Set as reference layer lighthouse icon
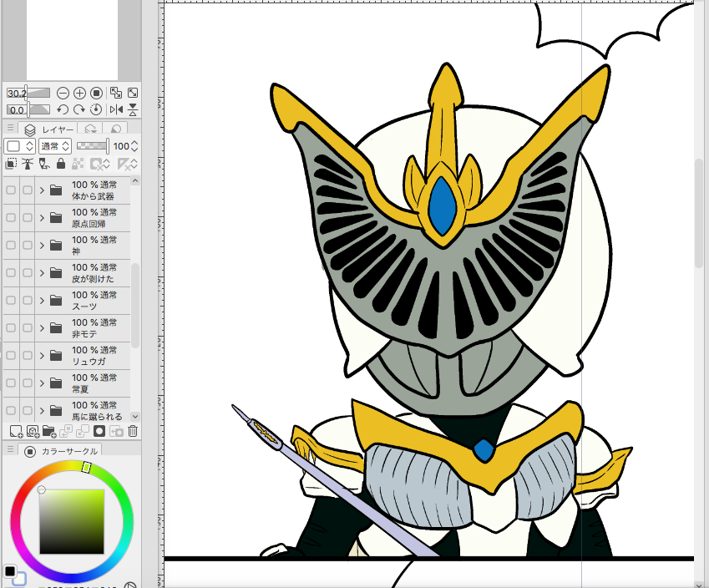The width and height of the screenshot is (709, 588). pos(28,164)
